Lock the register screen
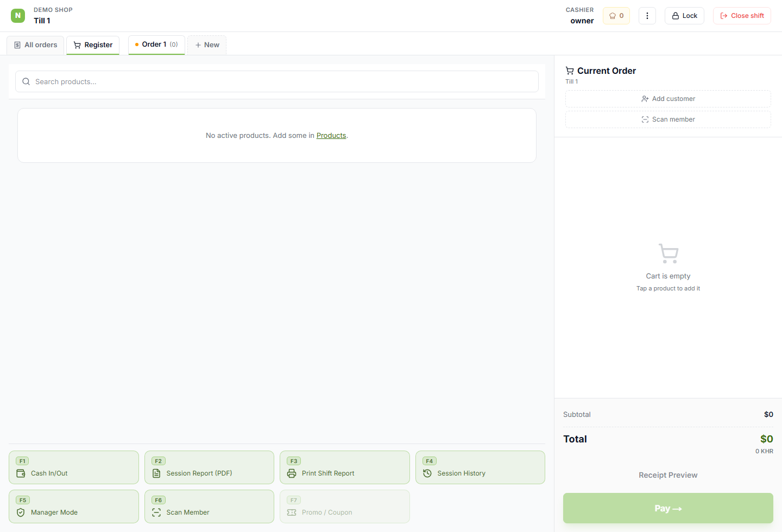The width and height of the screenshot is (782, 532). click(x=684, y=16)
